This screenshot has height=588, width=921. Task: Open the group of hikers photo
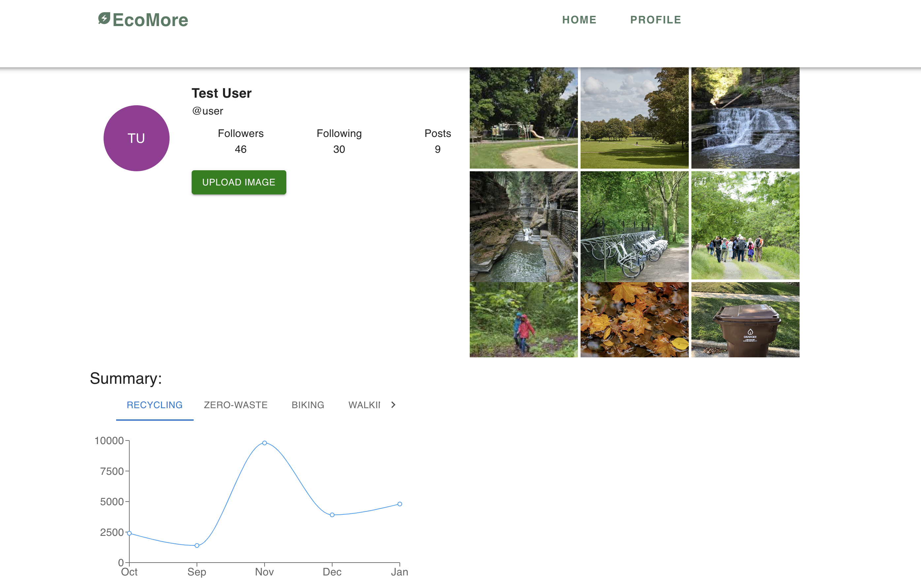pyautogui.click(x=745, y=226)
